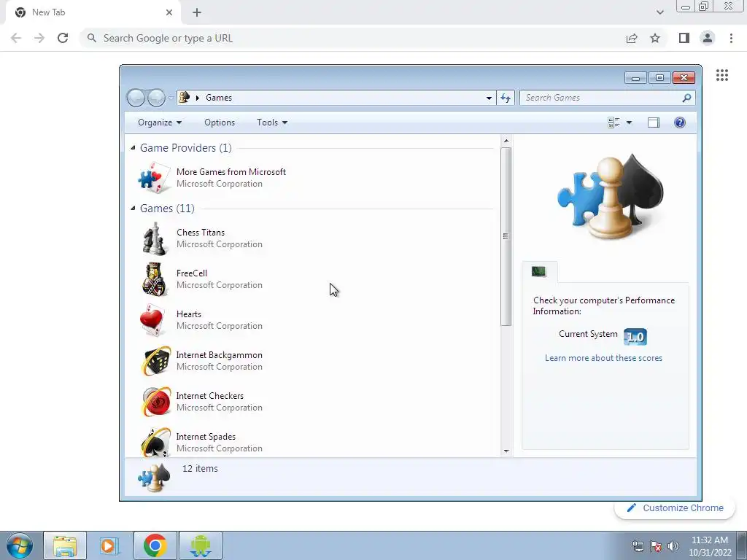Click the Current System 1.0 score badge
This screenshot has height=560, width=747.
tap(635, 337)
